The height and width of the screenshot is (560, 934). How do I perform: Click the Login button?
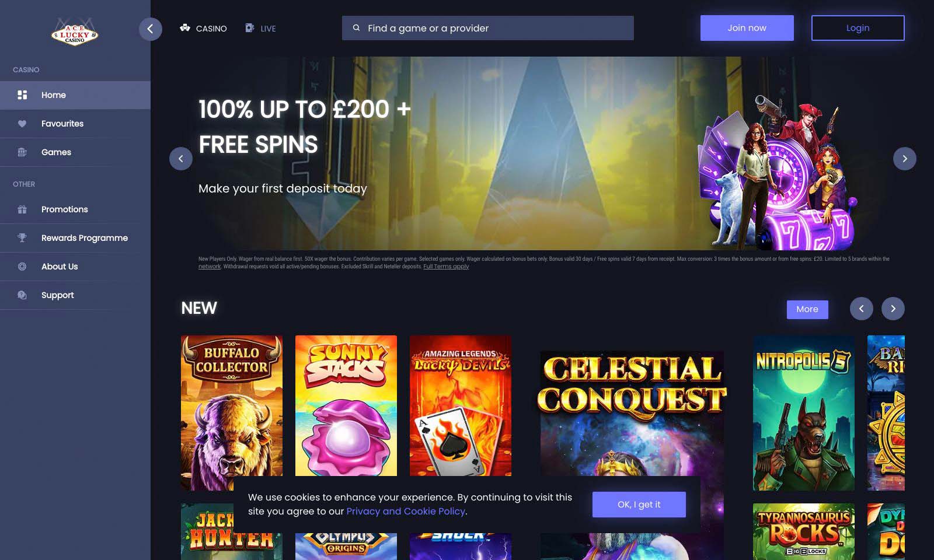858,28
